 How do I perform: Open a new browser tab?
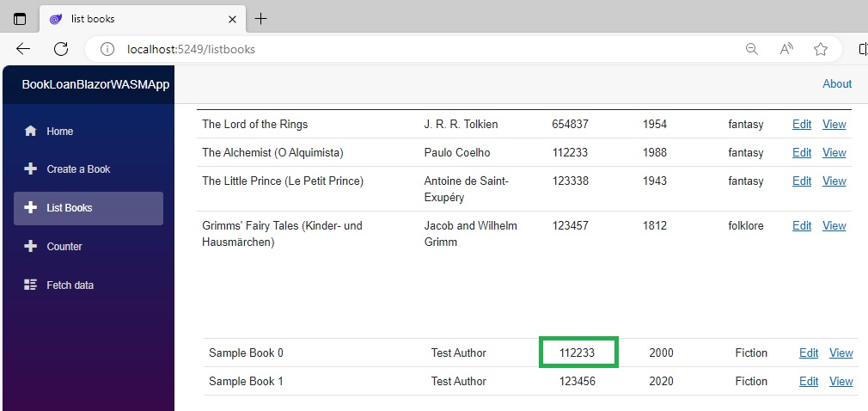tap(260, 19)
